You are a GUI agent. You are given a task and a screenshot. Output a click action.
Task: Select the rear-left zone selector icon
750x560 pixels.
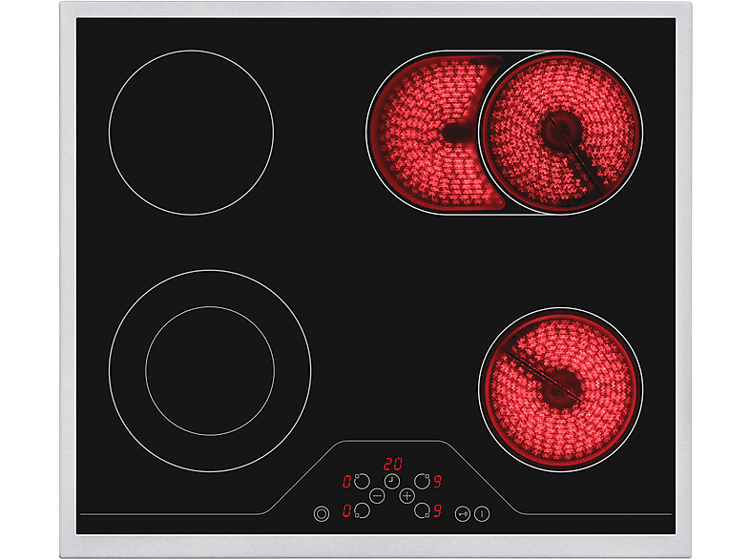point(362,481)
